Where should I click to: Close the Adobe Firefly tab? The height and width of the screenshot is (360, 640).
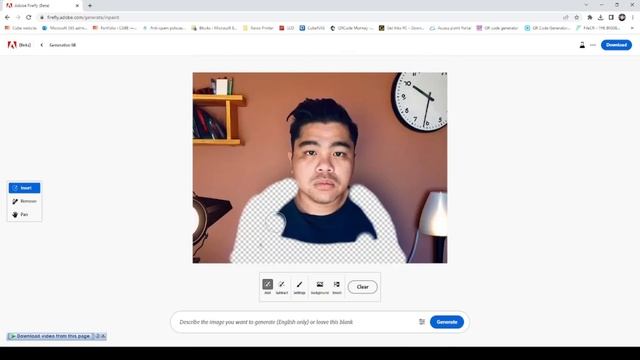point(77,6)
